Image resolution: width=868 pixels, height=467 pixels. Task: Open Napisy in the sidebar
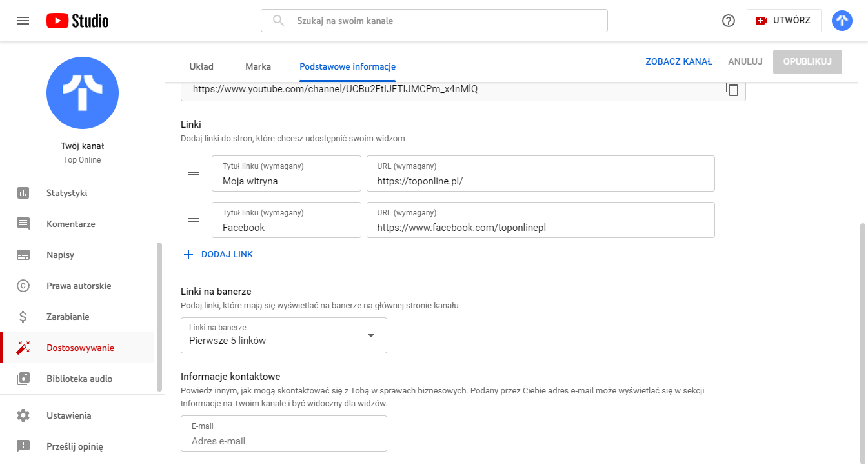click(77, 255)
